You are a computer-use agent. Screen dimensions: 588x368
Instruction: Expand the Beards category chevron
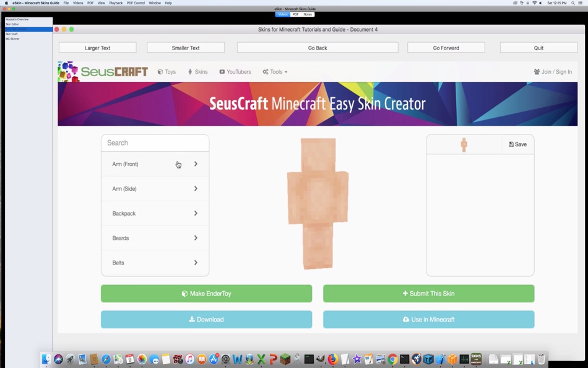click(x=196, y=238)
